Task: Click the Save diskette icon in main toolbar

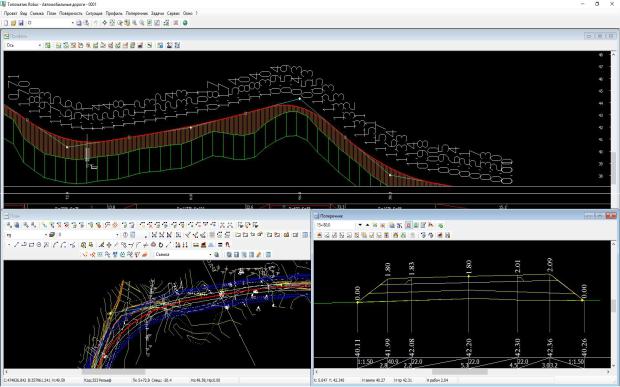Action: 21,23
